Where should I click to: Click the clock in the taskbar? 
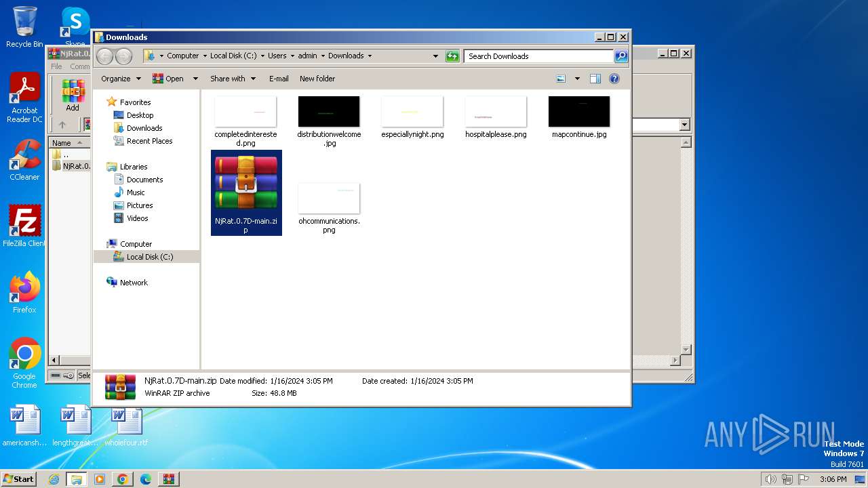click(x=833, y=479)
